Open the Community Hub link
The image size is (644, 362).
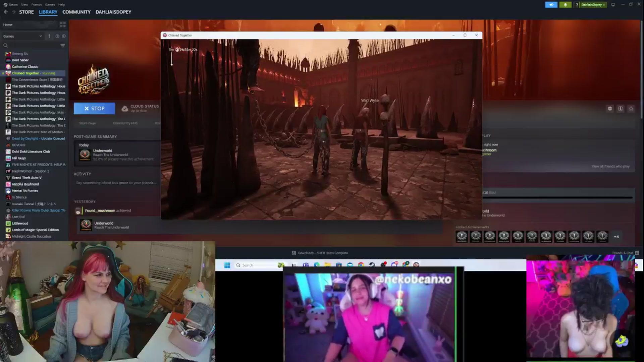pyautogui.click(x=125, y=123)
